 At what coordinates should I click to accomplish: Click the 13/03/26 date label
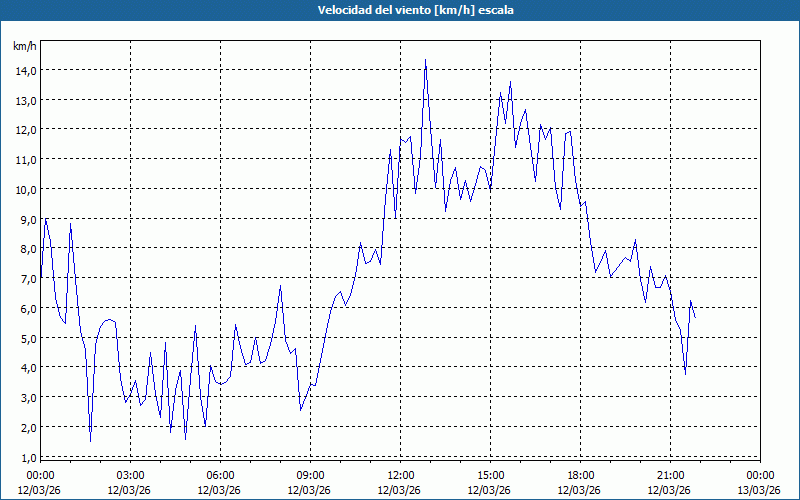[760, 490]
